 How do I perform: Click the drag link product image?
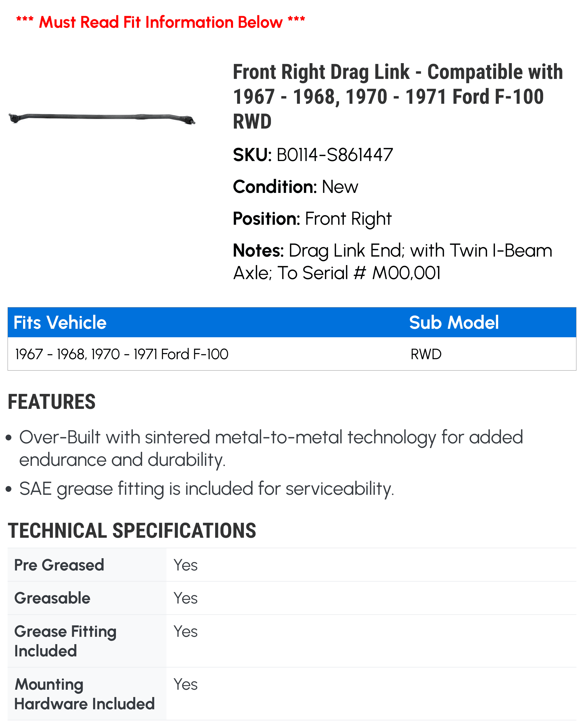(102, 118)
